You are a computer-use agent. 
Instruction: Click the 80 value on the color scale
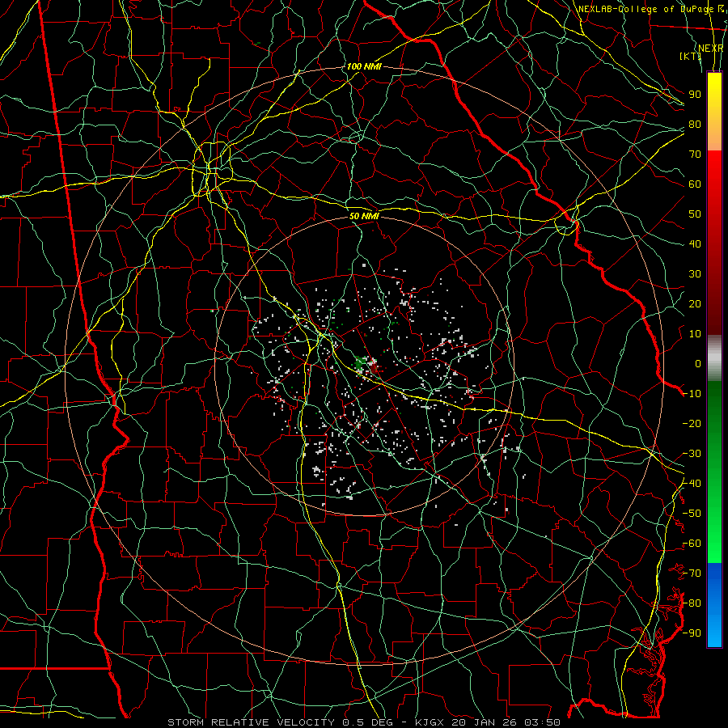click(695, 124)
